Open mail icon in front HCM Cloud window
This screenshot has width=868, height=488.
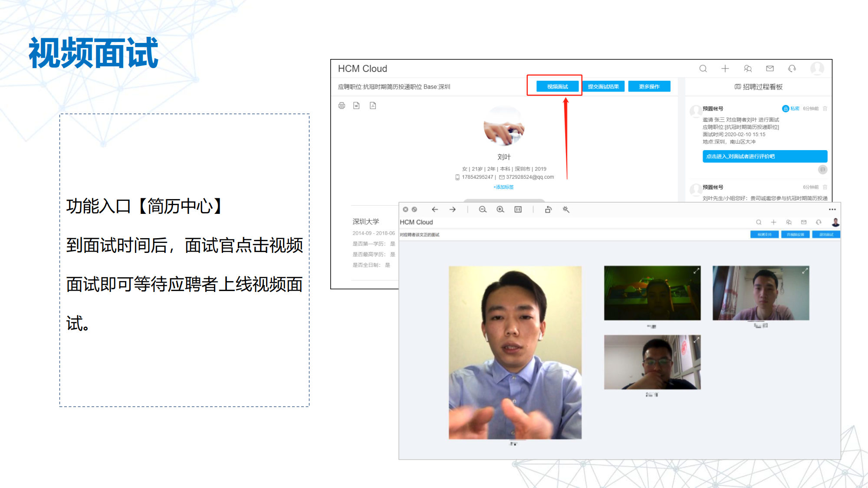coord(804,222)
